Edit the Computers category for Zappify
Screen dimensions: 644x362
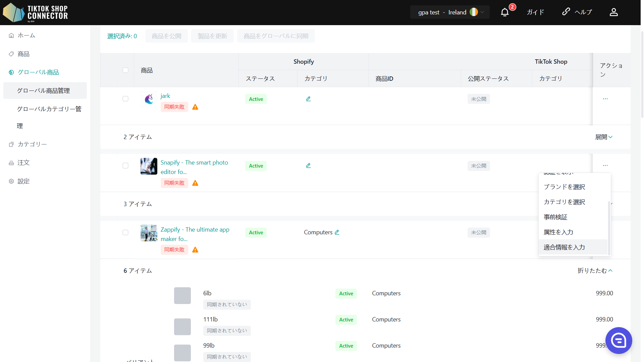coord(337,232)
